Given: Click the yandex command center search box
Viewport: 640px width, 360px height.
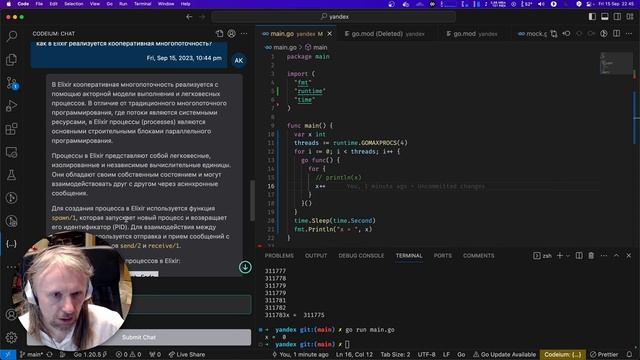Looking at the screenshot, I should coord(334,17).
